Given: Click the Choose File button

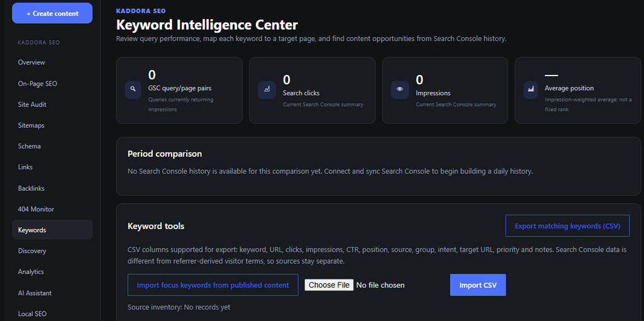Looking at the screenshot, I should pos(329,285).
